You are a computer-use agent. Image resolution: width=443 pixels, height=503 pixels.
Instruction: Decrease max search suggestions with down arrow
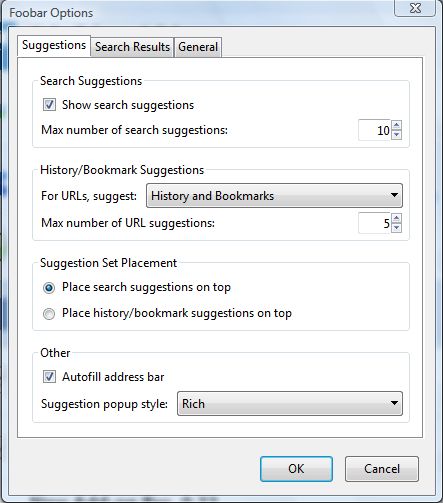click(x=396, y=135)
